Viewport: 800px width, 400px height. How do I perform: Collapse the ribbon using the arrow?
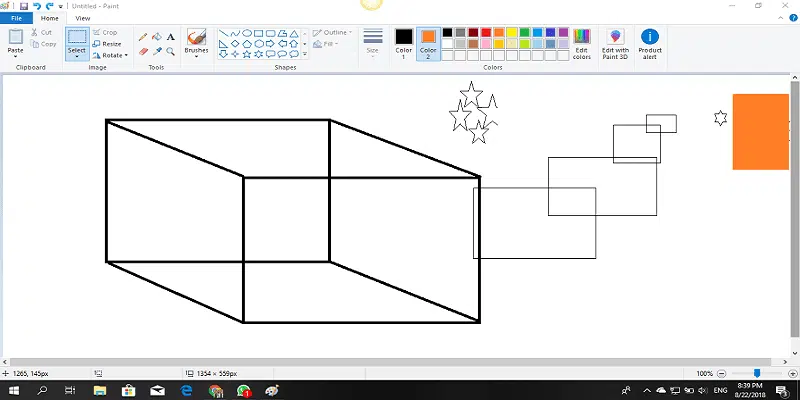coord(779,18)
